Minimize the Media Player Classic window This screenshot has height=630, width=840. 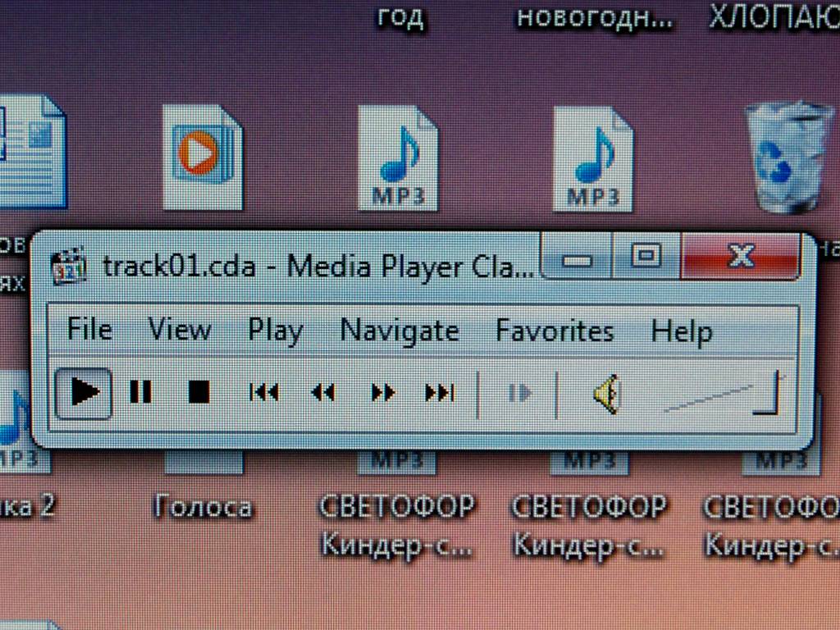coord(577,257)
